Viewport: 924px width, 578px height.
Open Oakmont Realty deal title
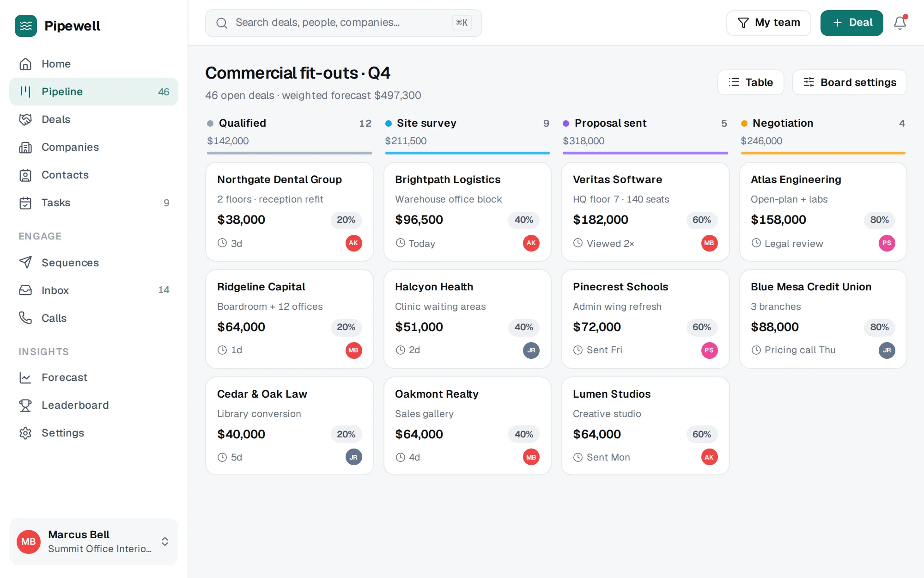click(x=437, y=394)
